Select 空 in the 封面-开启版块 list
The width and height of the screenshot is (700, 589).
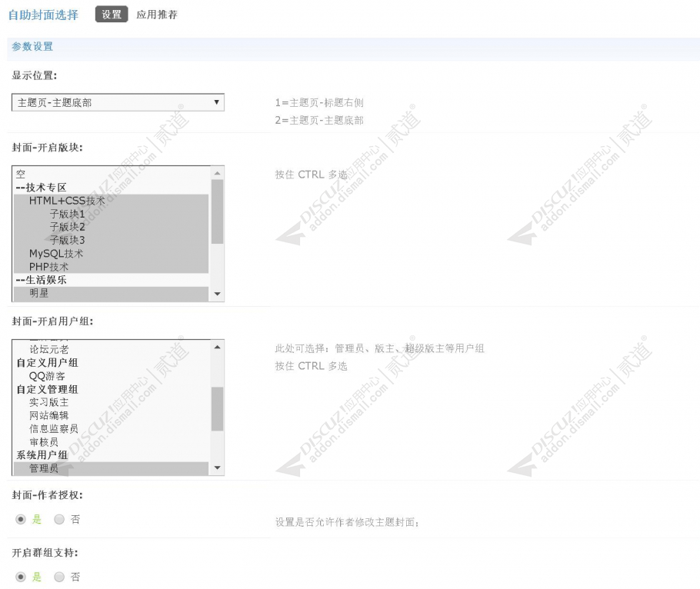[x=112, y=174]
